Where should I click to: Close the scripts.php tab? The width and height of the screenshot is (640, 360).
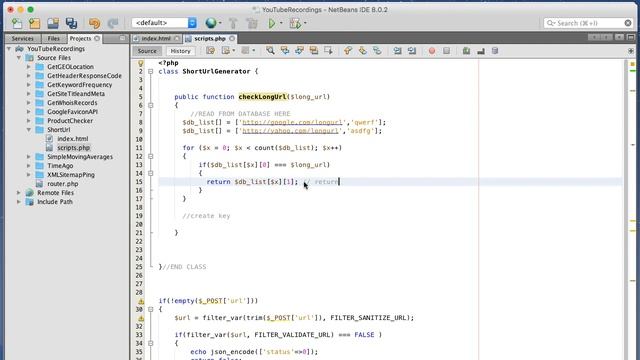pos(232,38)
